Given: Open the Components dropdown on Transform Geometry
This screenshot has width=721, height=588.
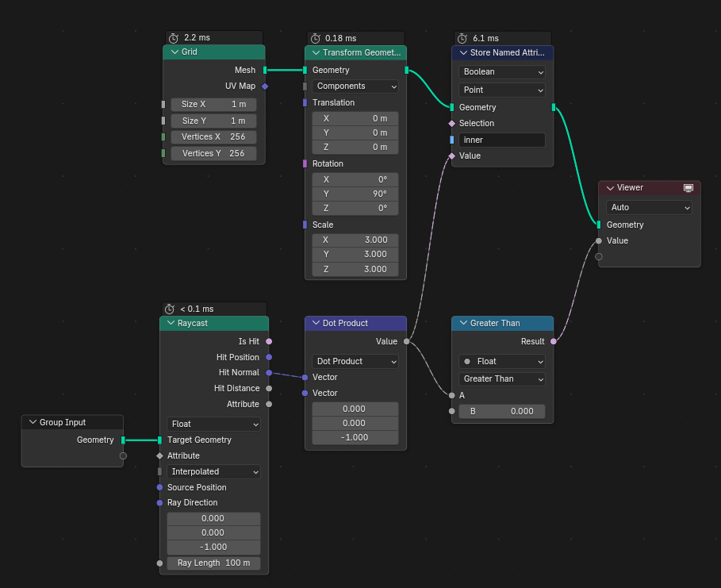Looking at the screenshot, I should coord(355,86).
